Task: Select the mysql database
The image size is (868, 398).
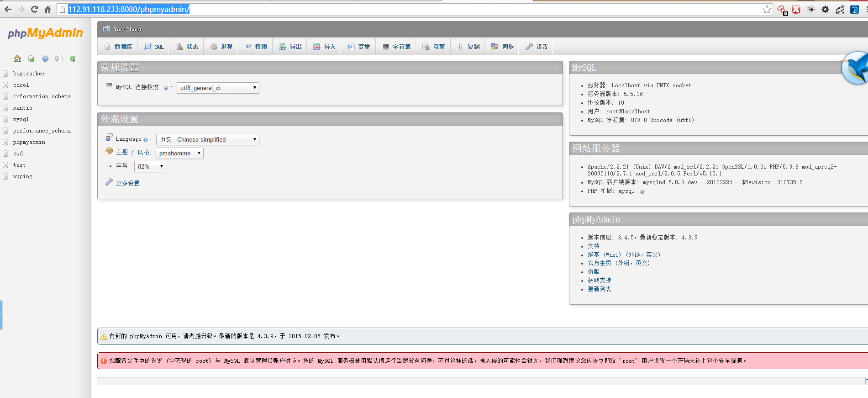Action: point(21,119)
